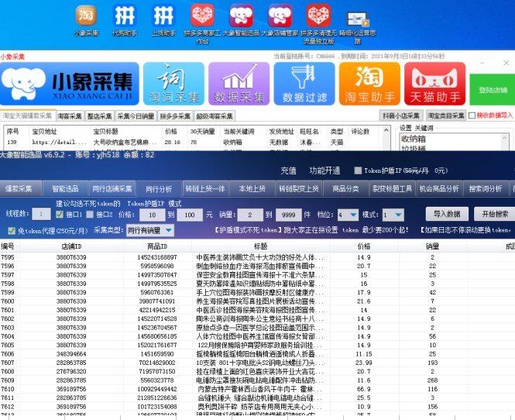Viewport: 515px width, 420px height.
Task: Close the 小象采集 window
Action: [x=506, y=63]
